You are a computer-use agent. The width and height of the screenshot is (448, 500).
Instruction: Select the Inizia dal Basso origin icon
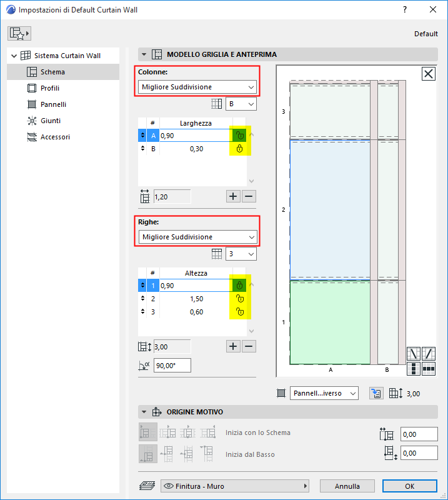tap(148, 454)
